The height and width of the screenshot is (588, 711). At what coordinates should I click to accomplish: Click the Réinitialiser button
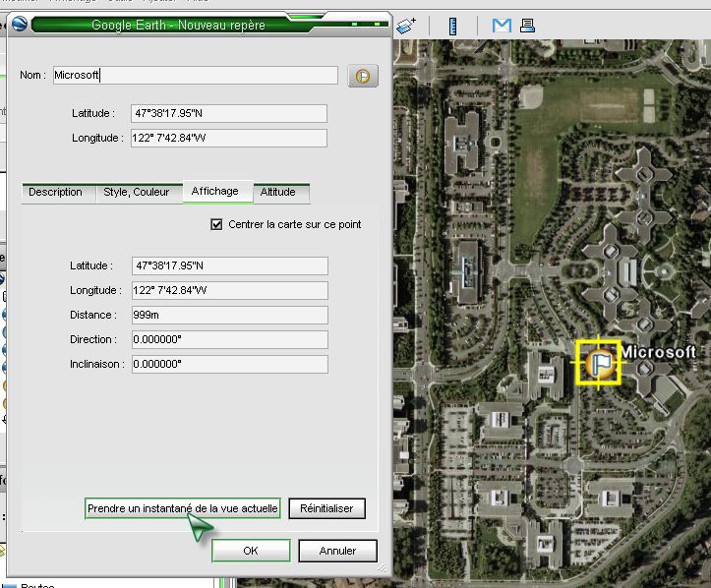point(326,508)
